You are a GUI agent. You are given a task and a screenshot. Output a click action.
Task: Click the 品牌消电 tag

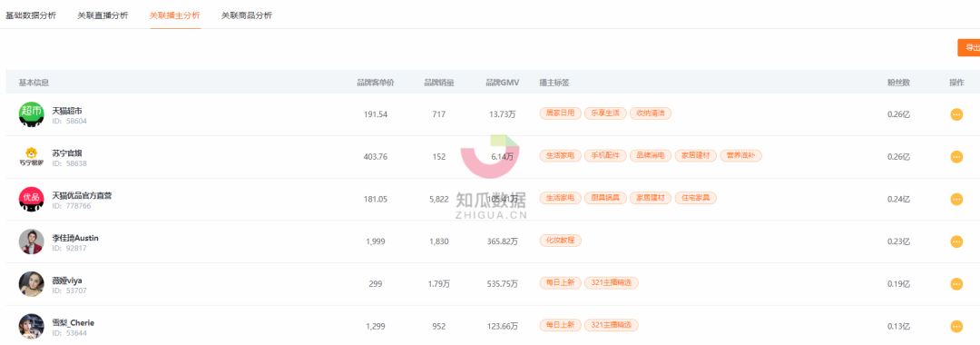click(651, 155)
